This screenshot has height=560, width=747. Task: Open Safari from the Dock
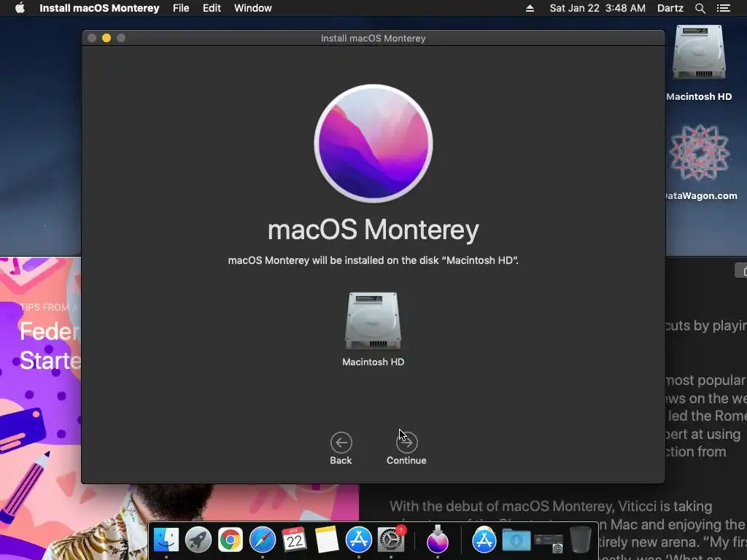pos(263,540)
